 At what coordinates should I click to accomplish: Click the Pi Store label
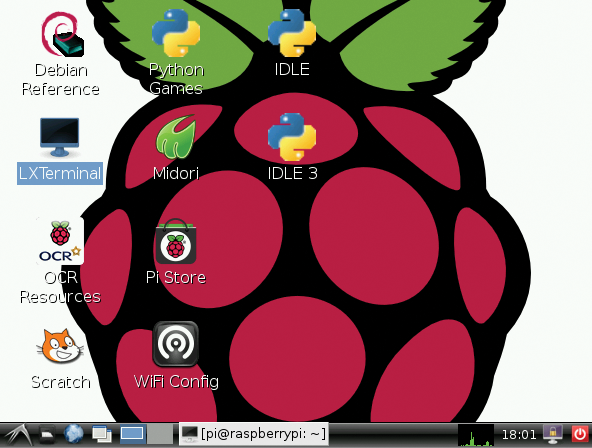tap(176, 277)
